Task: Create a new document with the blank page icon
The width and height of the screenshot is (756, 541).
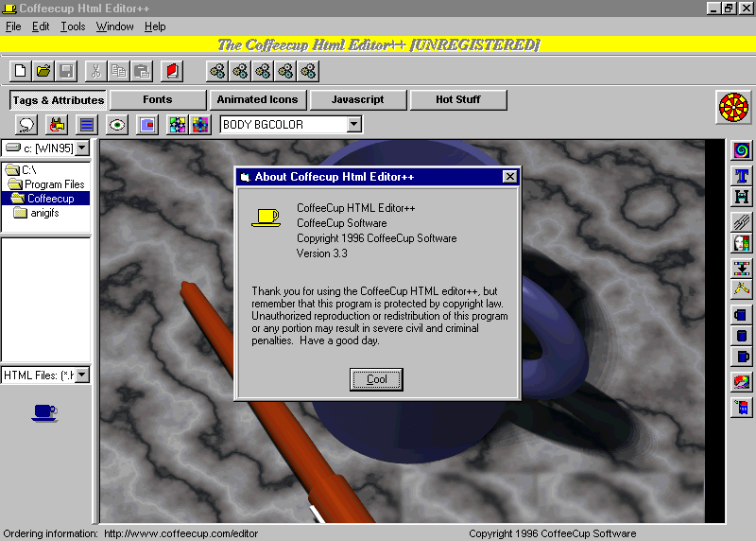Action: [21, 72]
